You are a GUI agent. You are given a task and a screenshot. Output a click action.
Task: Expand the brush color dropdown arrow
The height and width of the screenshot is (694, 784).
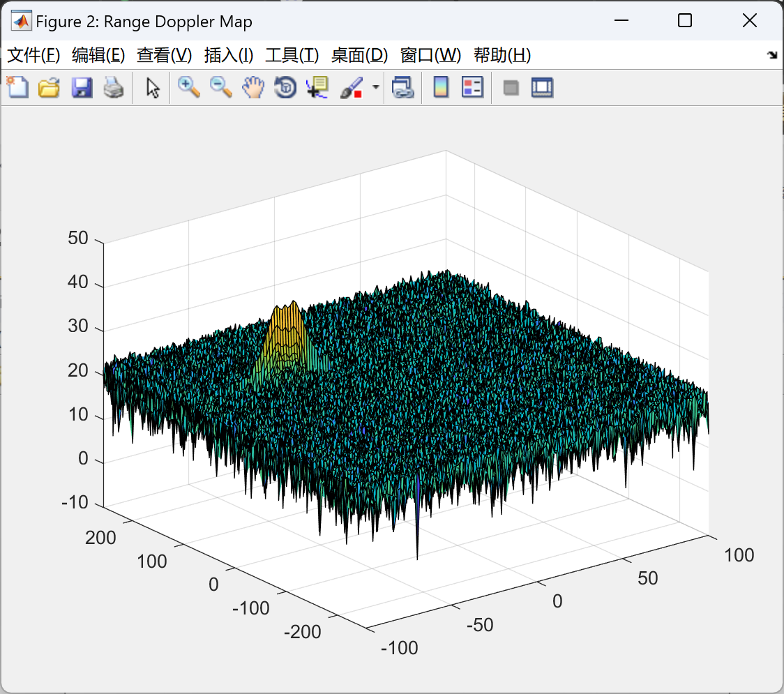pyautogui.click(x=375, y=87)
